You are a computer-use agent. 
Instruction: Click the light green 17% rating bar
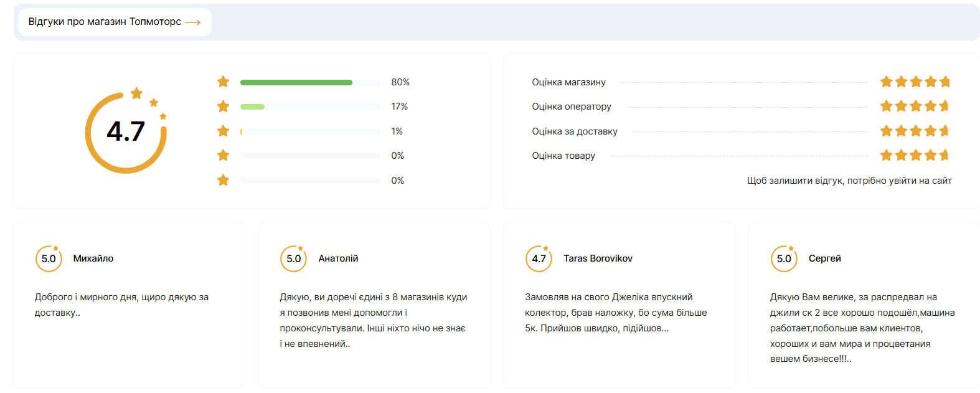point(253,107)
